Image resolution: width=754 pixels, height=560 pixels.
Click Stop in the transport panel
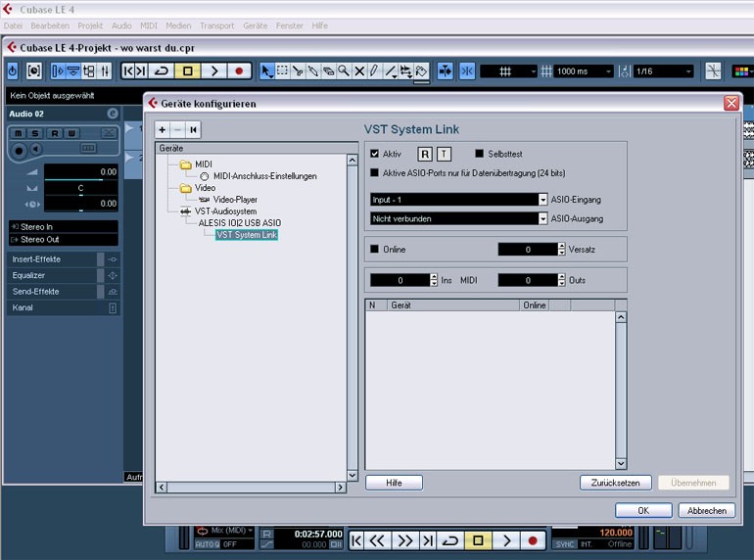pos(478,540)
